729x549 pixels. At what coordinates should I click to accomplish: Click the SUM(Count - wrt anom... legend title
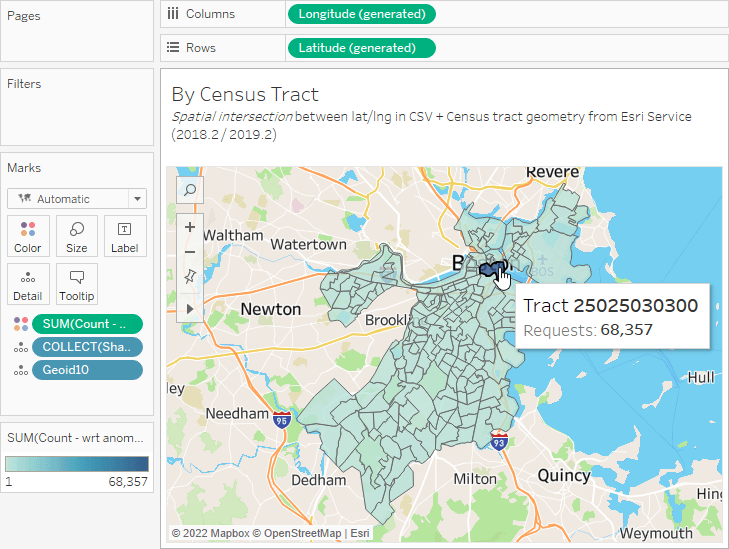(x=75, y=438)
